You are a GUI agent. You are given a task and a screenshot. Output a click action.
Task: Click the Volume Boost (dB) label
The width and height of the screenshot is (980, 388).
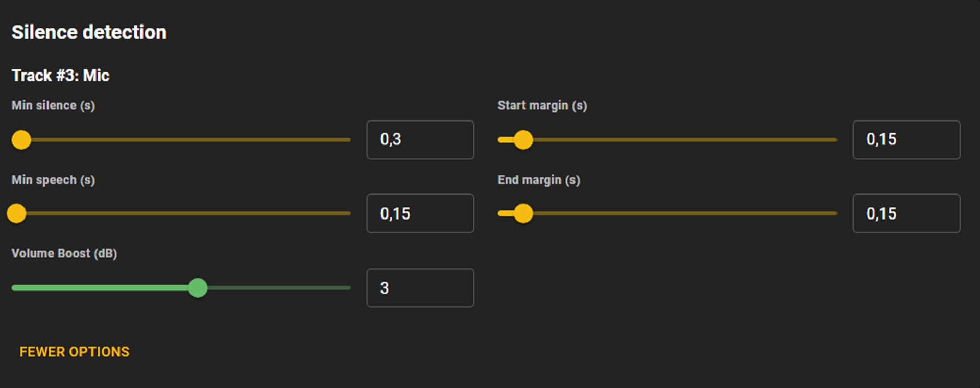65,253
